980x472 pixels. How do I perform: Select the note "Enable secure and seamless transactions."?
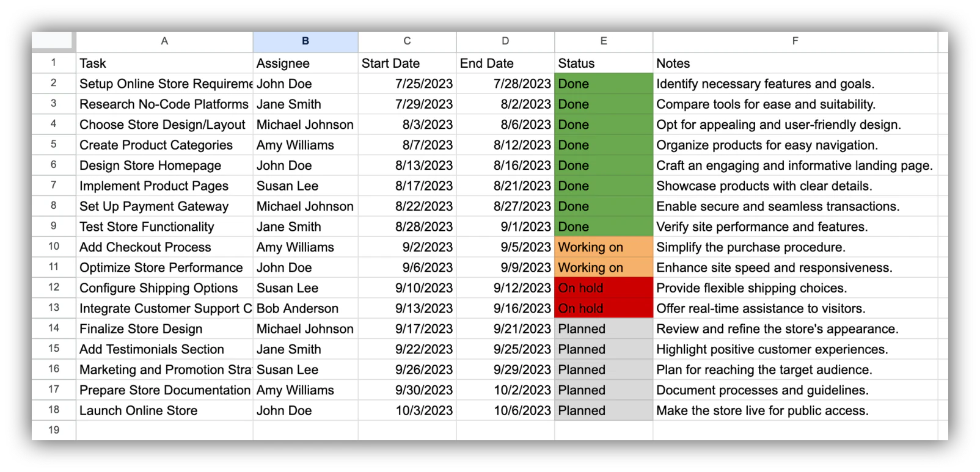(795, 206)
